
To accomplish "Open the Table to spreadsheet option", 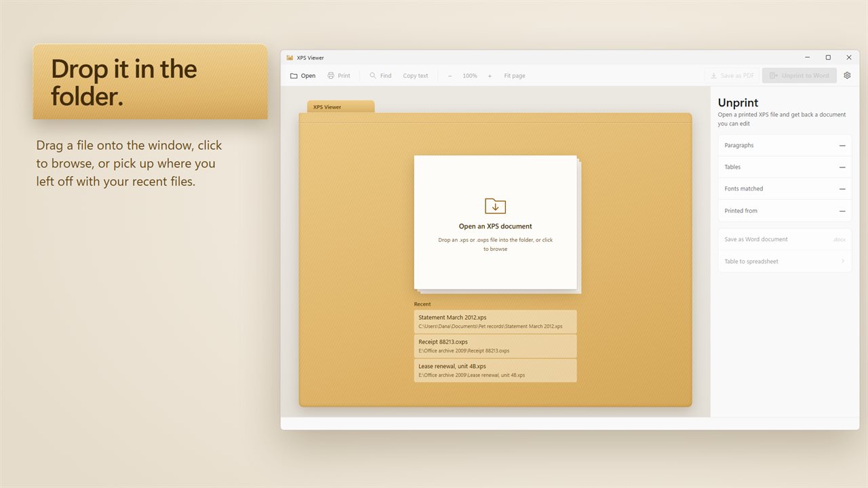I will pos(785,261).
